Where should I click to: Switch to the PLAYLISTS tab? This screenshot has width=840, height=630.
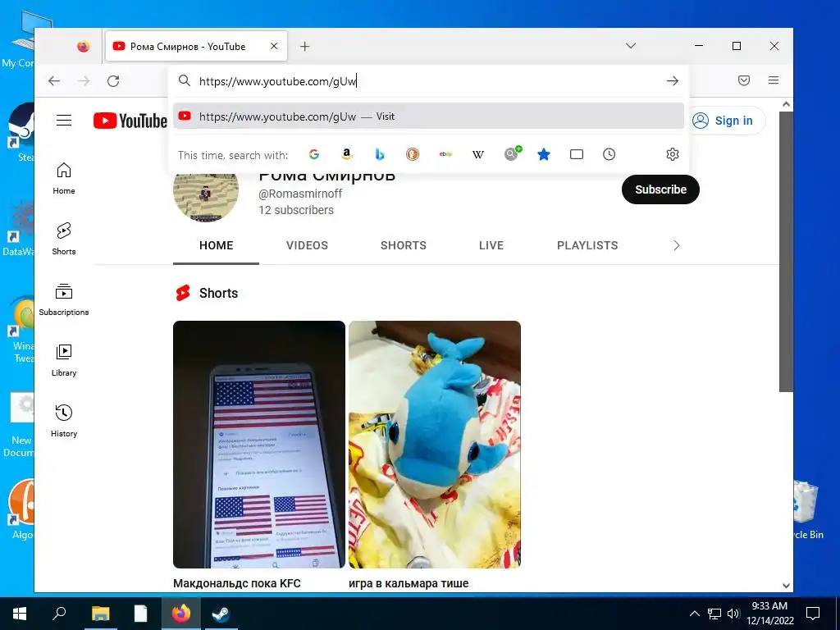point(587,245)
